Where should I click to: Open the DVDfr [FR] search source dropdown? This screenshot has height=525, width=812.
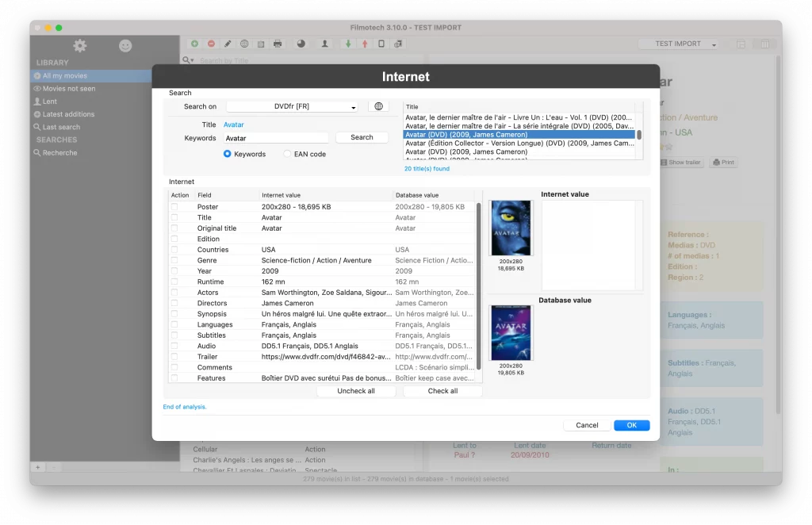292,106
